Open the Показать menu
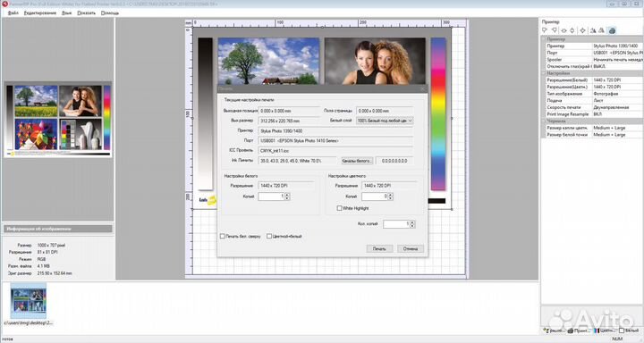Viewport: 644px width, 343px height. tap(86, 13)
